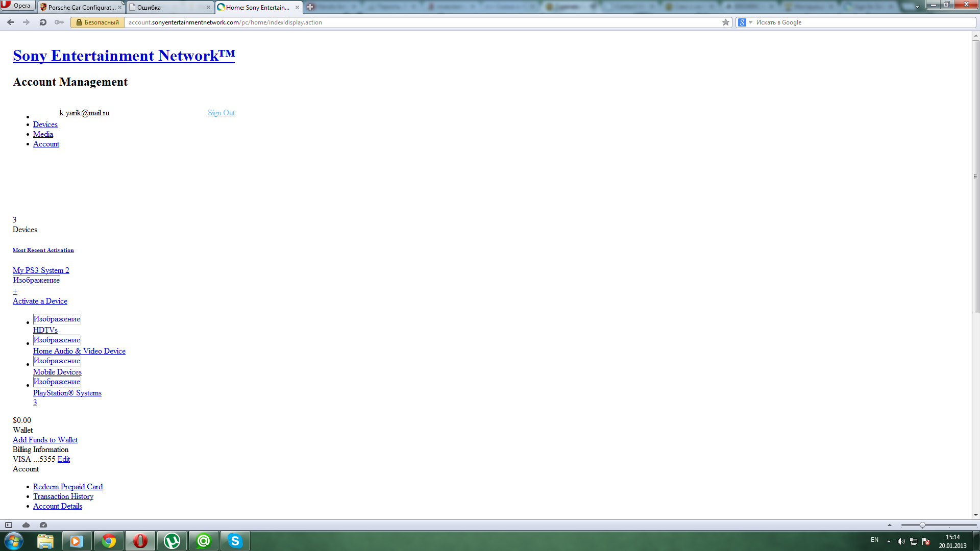980x551 pixels.
Task: Click the Sign Out link
Action: coord(221,113)
